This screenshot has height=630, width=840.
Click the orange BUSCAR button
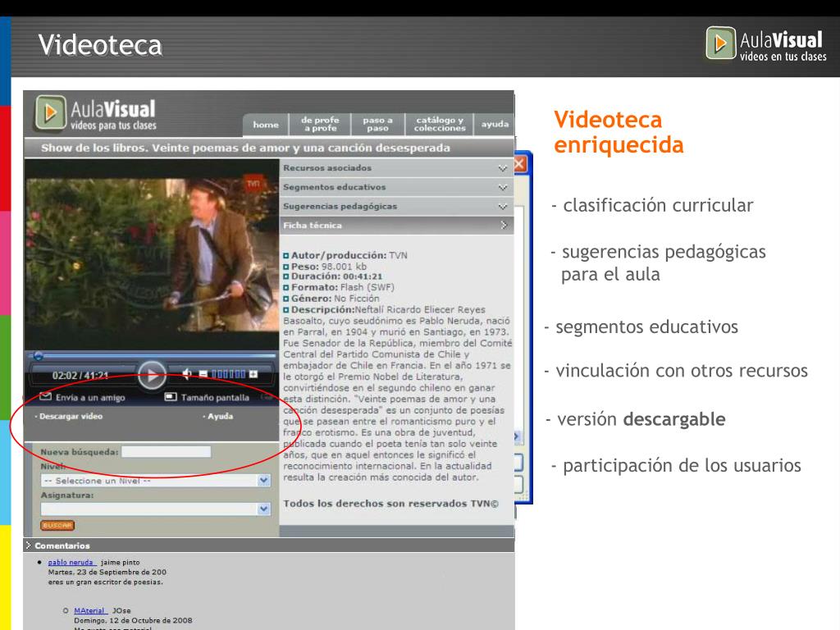coord(57,526)
